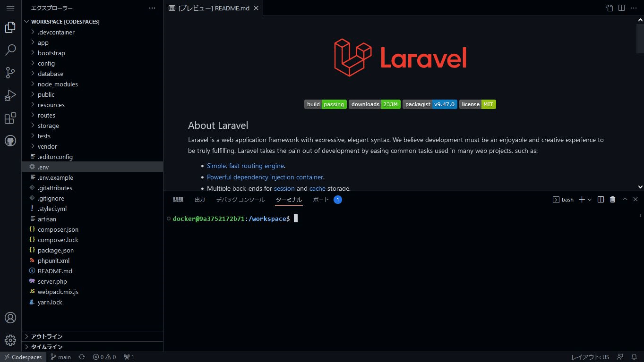
Task: Open the GitHub view icon
Action: pos(10,141)
